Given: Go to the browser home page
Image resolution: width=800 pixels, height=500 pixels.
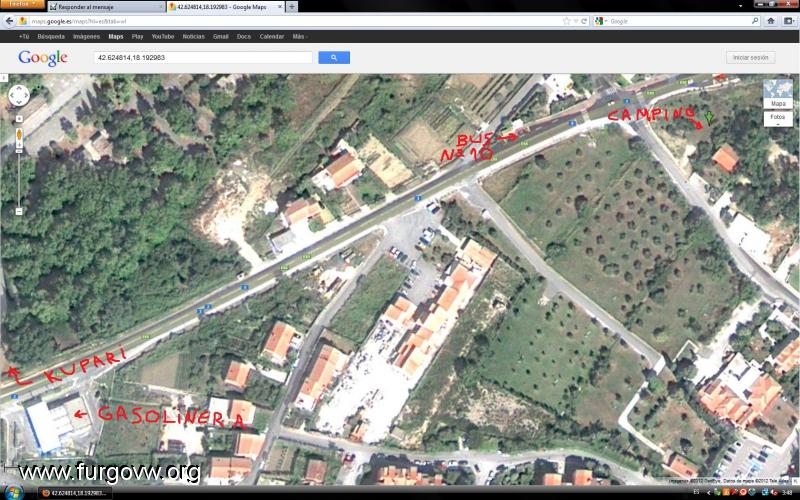Looking at the screenshot, I should click(771, 21).
